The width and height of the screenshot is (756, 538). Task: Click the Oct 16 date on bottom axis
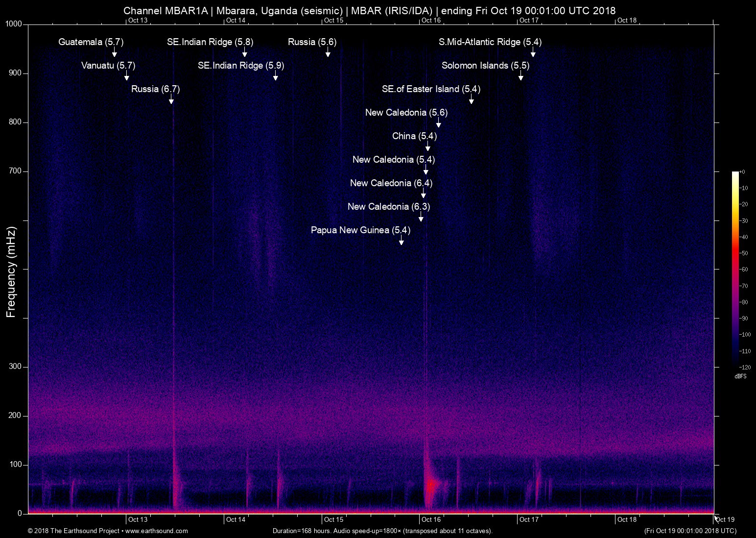point(431,519)
